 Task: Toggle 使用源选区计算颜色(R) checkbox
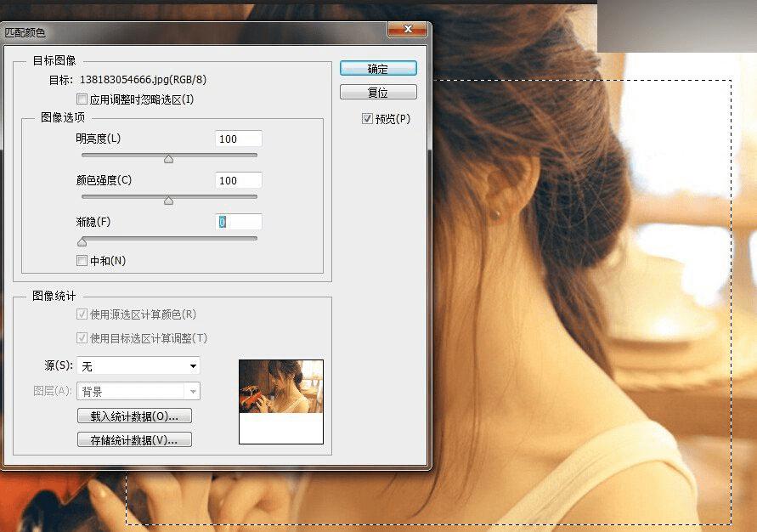(x=82, y=314)
